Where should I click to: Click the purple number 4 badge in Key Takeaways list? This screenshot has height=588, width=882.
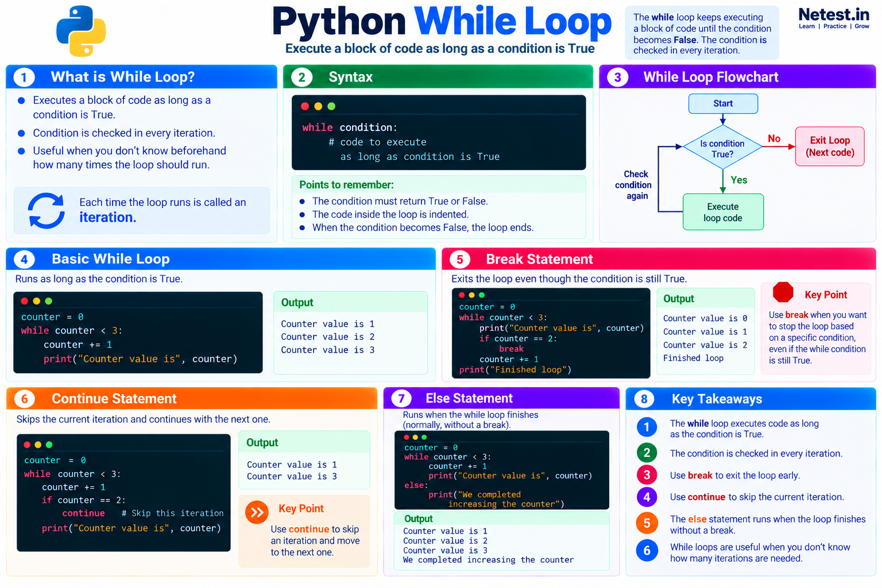[647, 497]
